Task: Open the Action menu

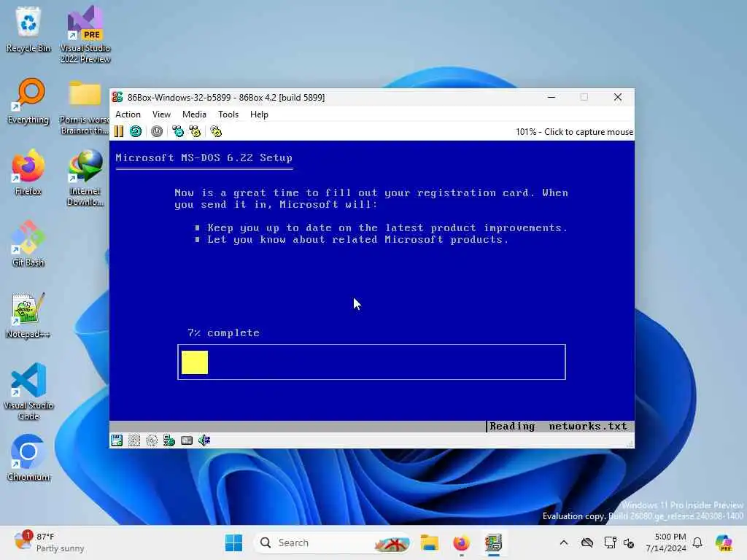Action: point(128,114)
